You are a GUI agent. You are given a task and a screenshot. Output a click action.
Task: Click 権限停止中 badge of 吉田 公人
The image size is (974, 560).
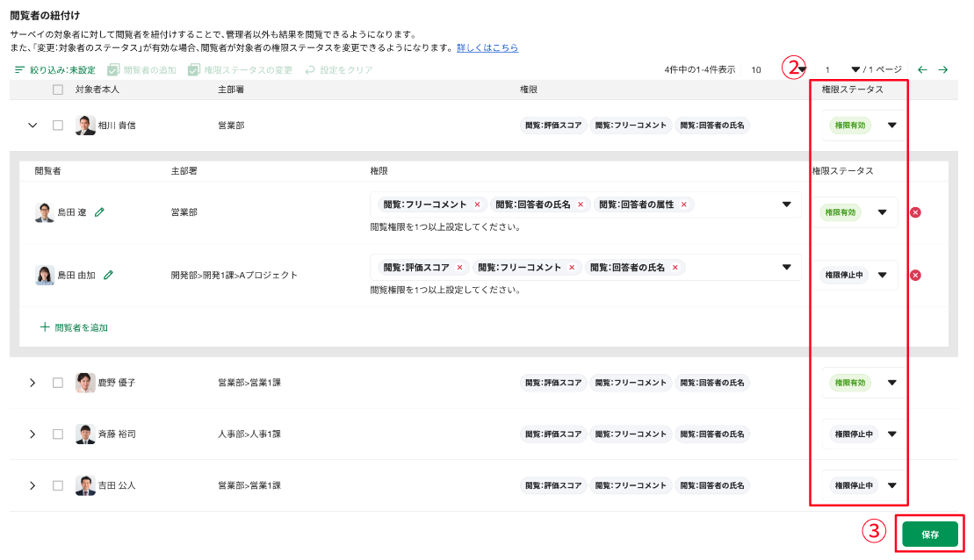click(x=854, y=485)
